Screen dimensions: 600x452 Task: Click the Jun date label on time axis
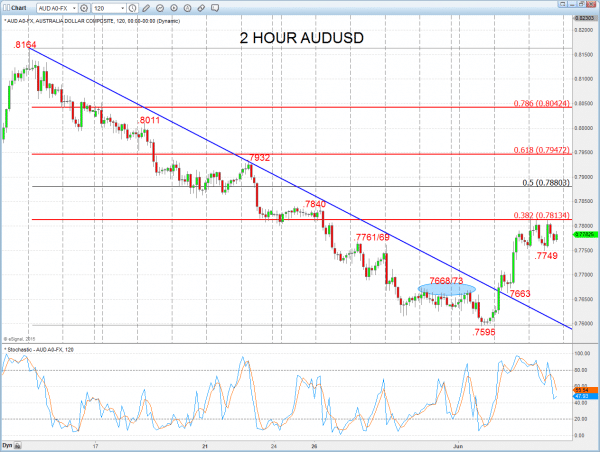click(x=458, y=446)
